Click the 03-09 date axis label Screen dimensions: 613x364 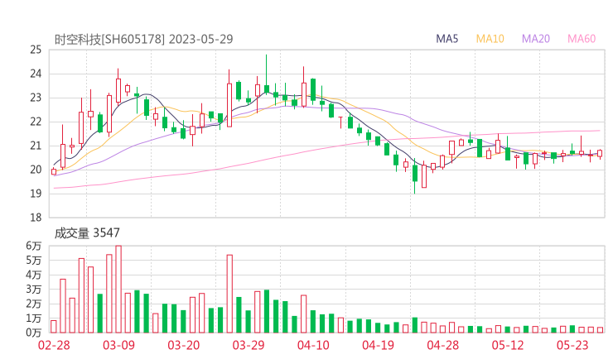coord(118,345)
